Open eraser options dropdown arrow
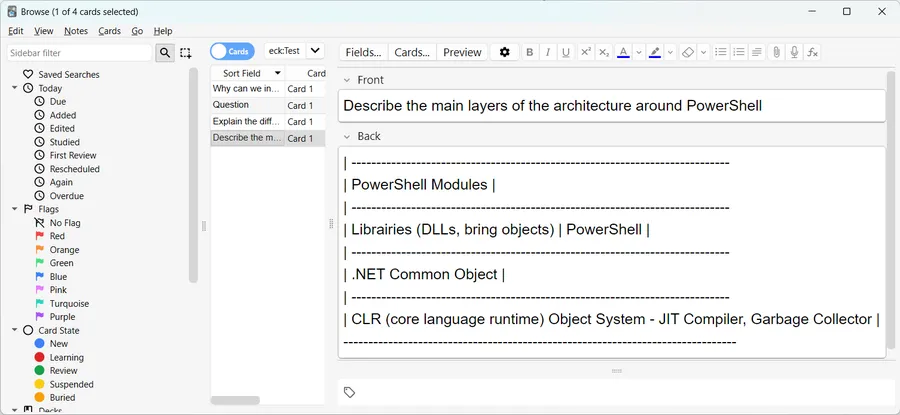This screenshot has height=415, width=900. click(704, 52)
